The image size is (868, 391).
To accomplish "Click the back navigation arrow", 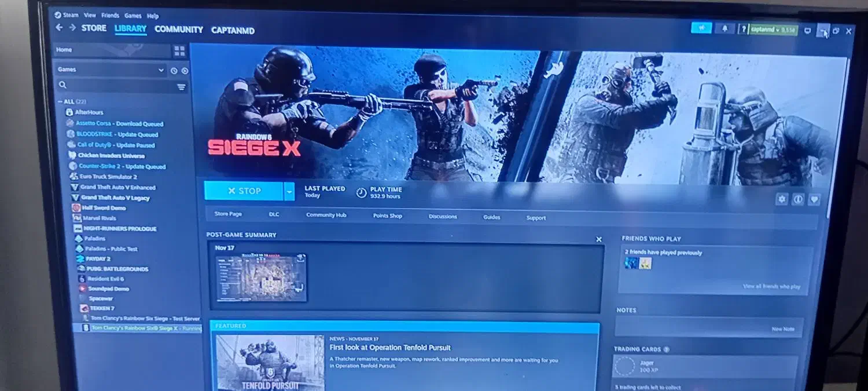I will pyautogui.click(x=59, y=27).
